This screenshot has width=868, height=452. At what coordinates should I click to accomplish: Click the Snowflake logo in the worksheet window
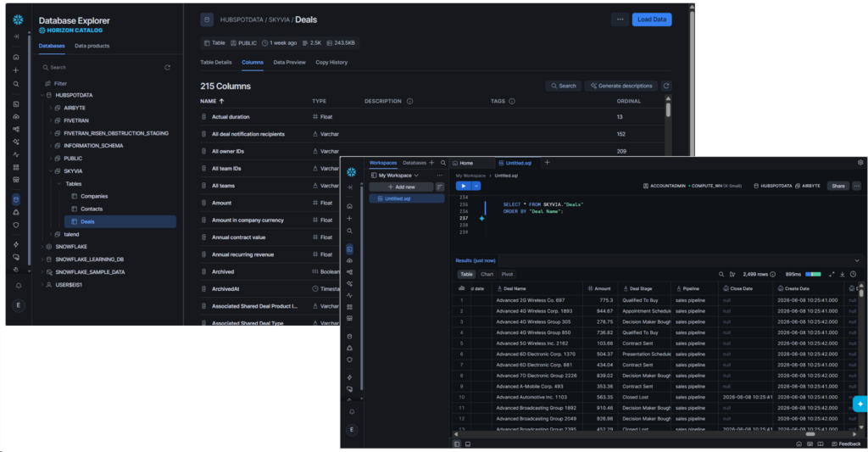(x=351, y=172)
